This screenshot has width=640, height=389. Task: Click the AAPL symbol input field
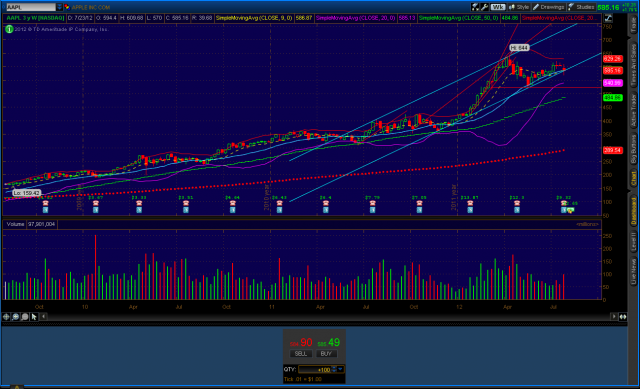click(30, 7)
